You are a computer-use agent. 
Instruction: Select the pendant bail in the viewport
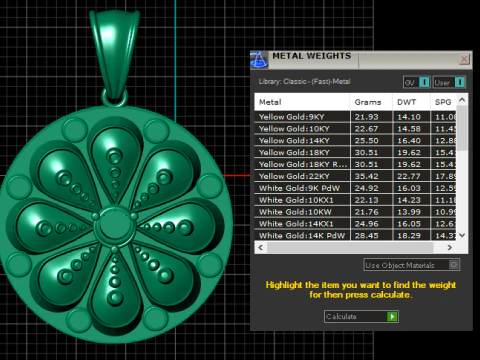click(114, 53)
